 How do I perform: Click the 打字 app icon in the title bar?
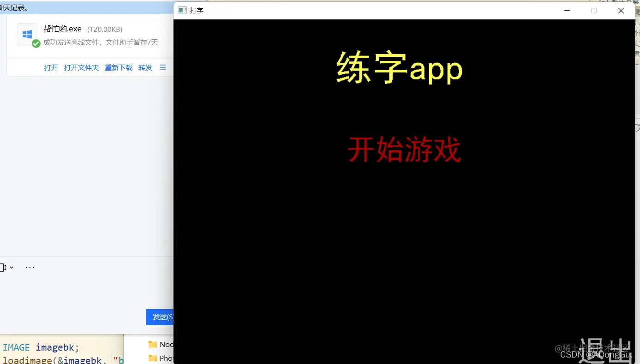(182, 10)
